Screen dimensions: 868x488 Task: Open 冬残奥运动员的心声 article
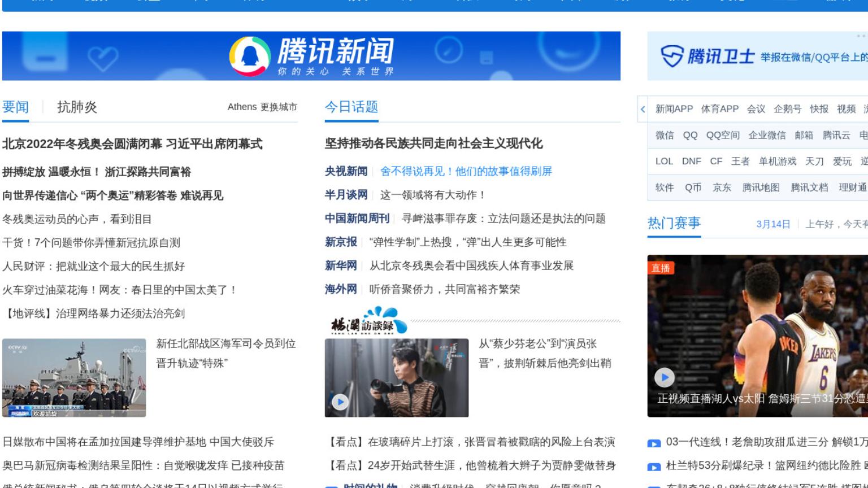[x=77, y=219]
